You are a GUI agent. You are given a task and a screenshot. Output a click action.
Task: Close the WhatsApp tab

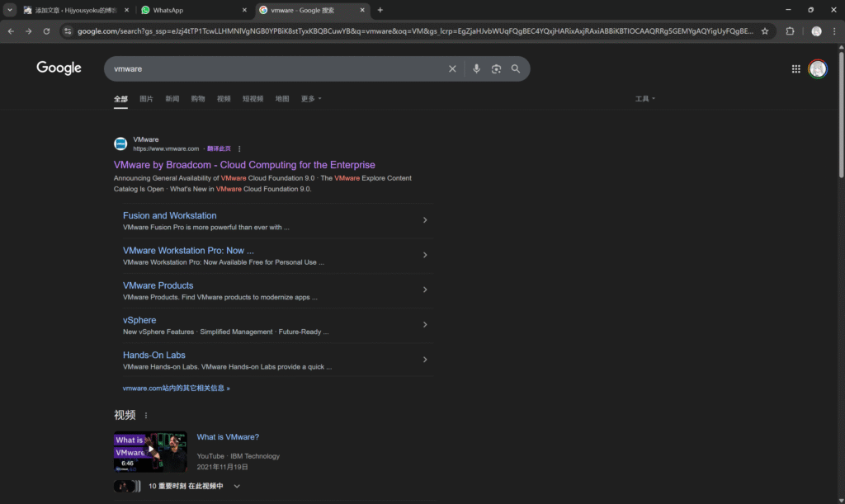[244, 10]
